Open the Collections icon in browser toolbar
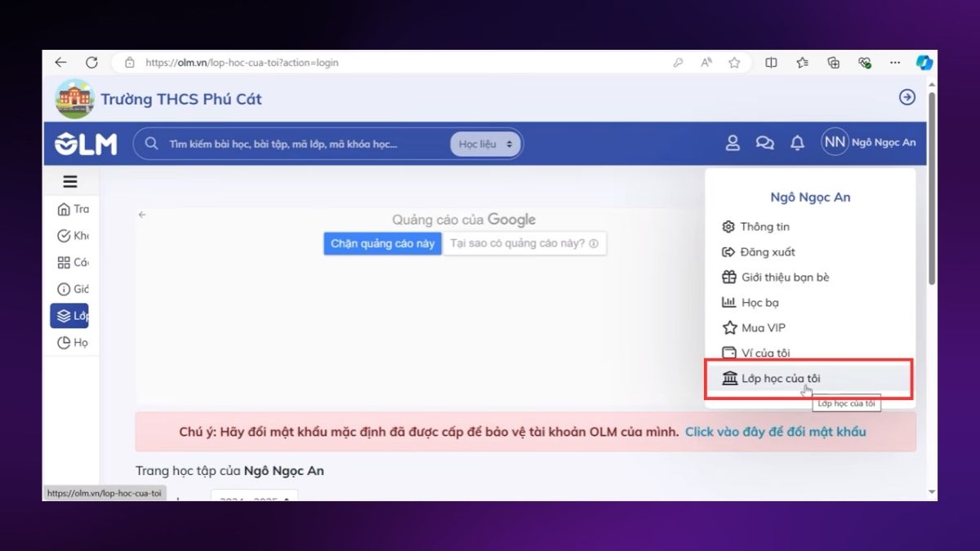This screenshot has width=980, height=551. 834,62
